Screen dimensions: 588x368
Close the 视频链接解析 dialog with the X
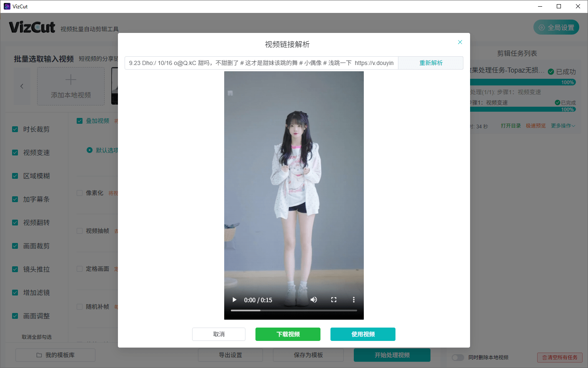pos(460,42)
